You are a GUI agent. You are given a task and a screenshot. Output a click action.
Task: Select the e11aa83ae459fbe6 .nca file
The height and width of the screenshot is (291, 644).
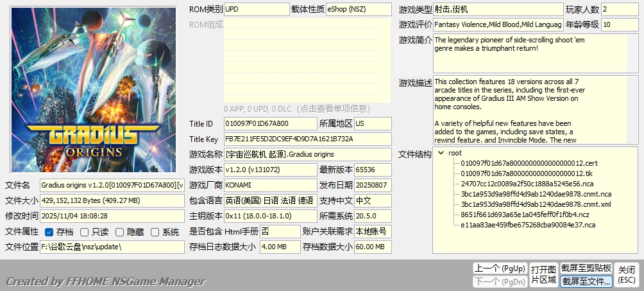[x=528, y=225]
